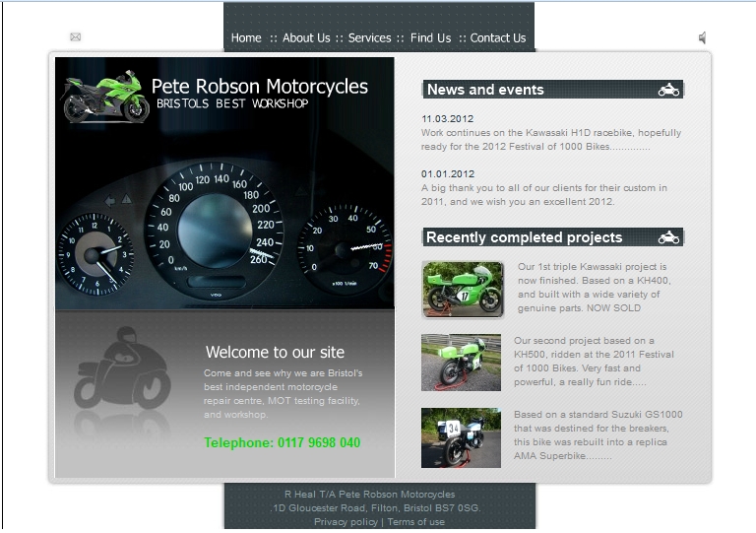Open the Privacy policy link
Image resolution: width=756 pixels, height=533 pixels.
(x=346, y=522)
